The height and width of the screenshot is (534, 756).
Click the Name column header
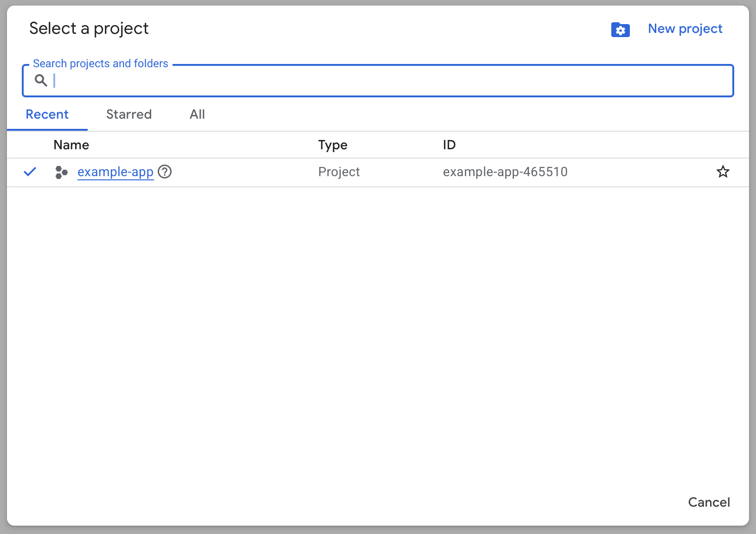(x=71, y=145)
